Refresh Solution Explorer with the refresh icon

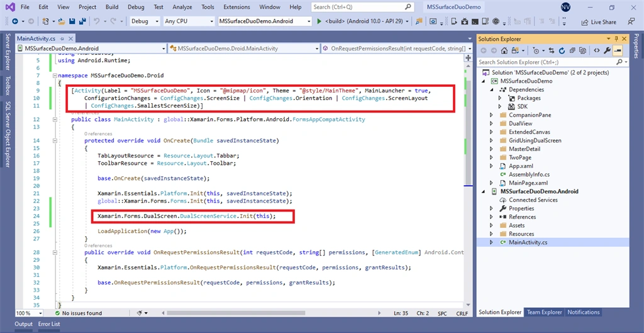click(562, 50)
